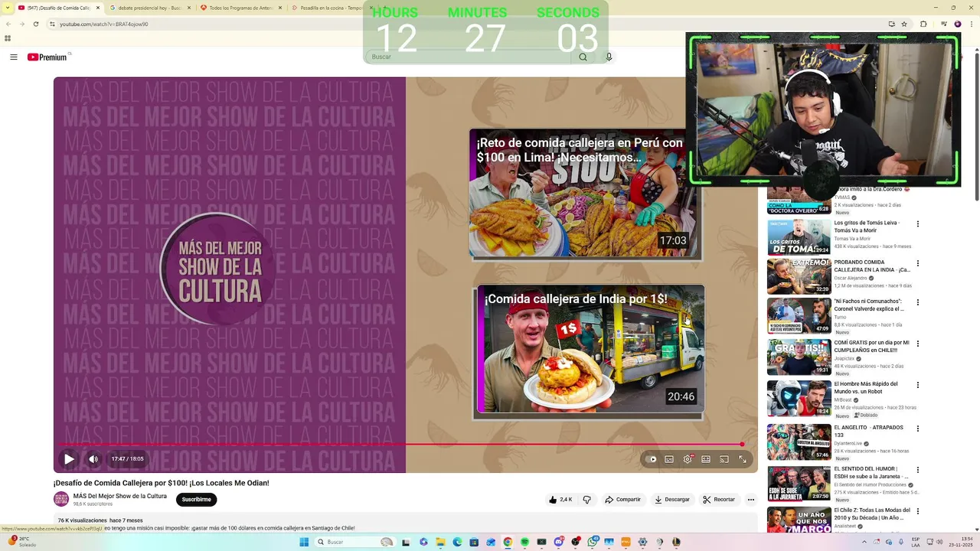
Task: Open options for EL ANGELITO ATRAPADOS video
Action: pos(918,429)
